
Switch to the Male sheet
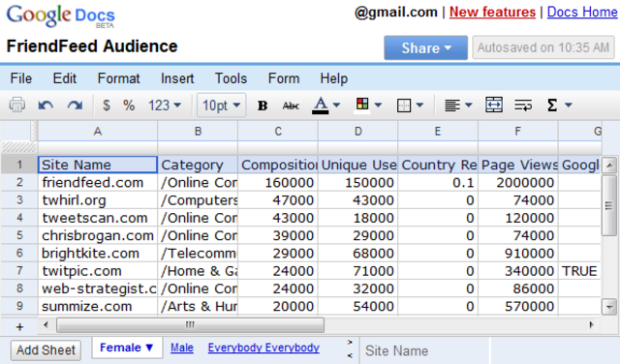click(x=182, y=348)
